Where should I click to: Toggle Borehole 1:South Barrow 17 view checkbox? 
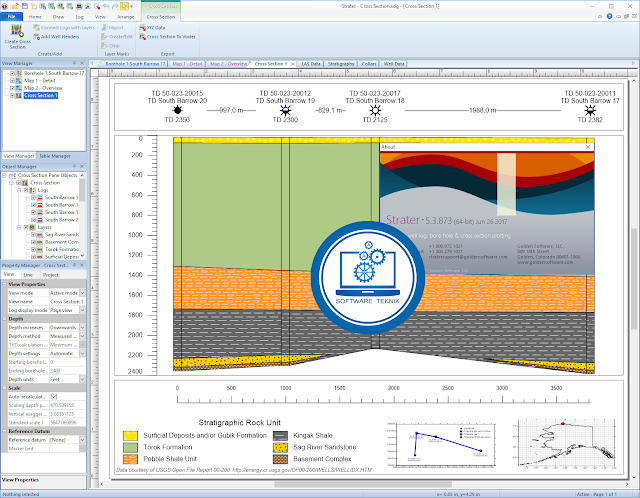point(12,73)
